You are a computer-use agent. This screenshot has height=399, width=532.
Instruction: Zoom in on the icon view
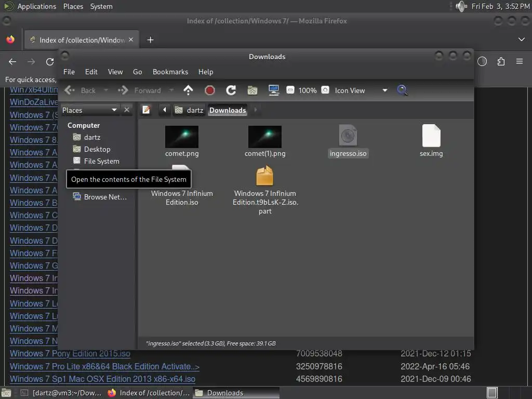(325, 90)
